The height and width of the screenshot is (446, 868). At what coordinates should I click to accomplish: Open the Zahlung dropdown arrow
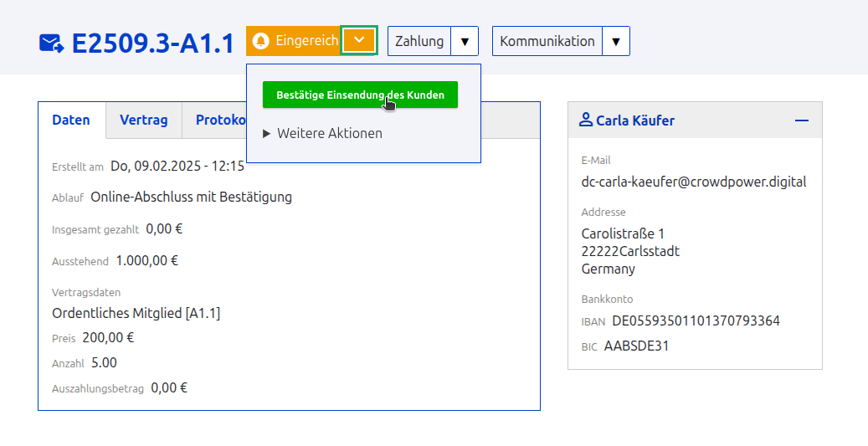pos(465,41)
